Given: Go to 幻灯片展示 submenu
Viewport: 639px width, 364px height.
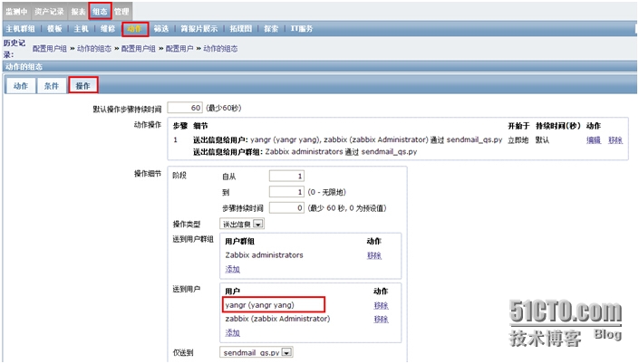Looking at the screenshot, I should tap(198, 28).
